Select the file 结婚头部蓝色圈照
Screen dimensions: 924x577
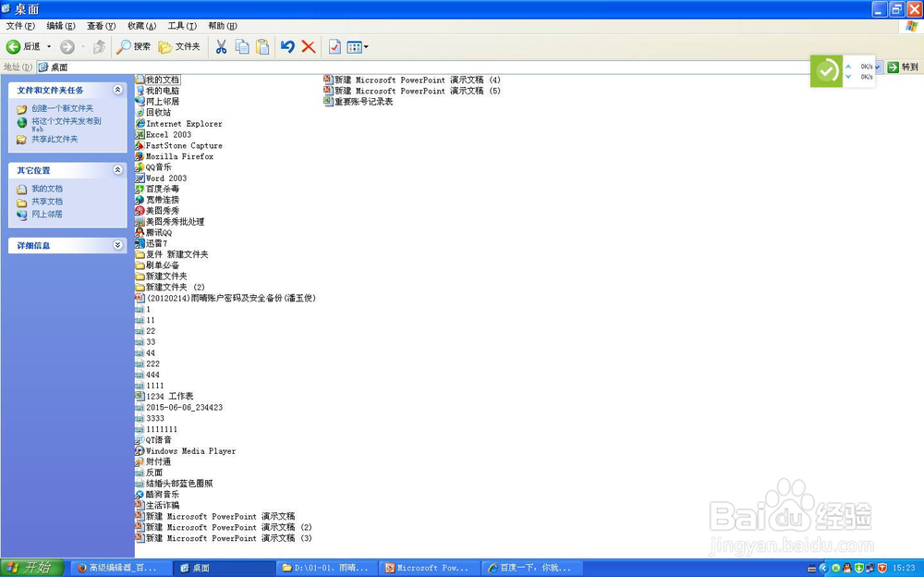(175, 484)
